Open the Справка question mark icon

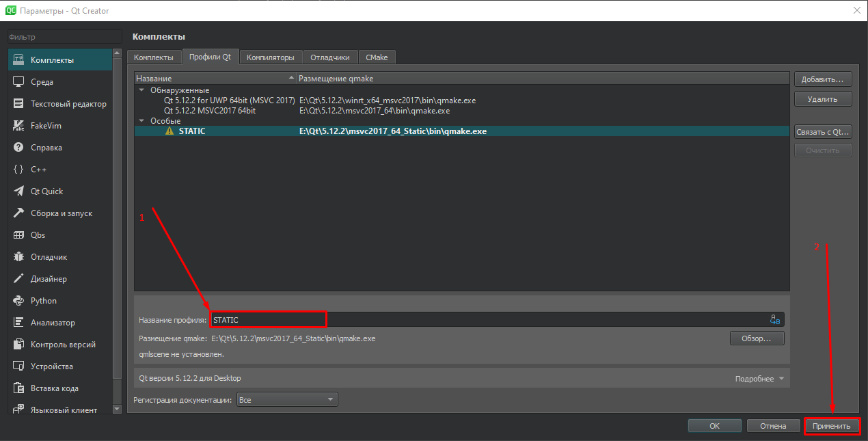pyautogui.click(x=19, y=148)
